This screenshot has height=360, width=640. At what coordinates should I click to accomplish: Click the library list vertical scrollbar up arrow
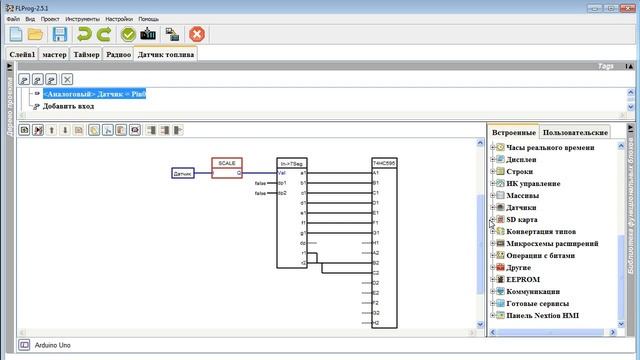[x=621, y=146]
